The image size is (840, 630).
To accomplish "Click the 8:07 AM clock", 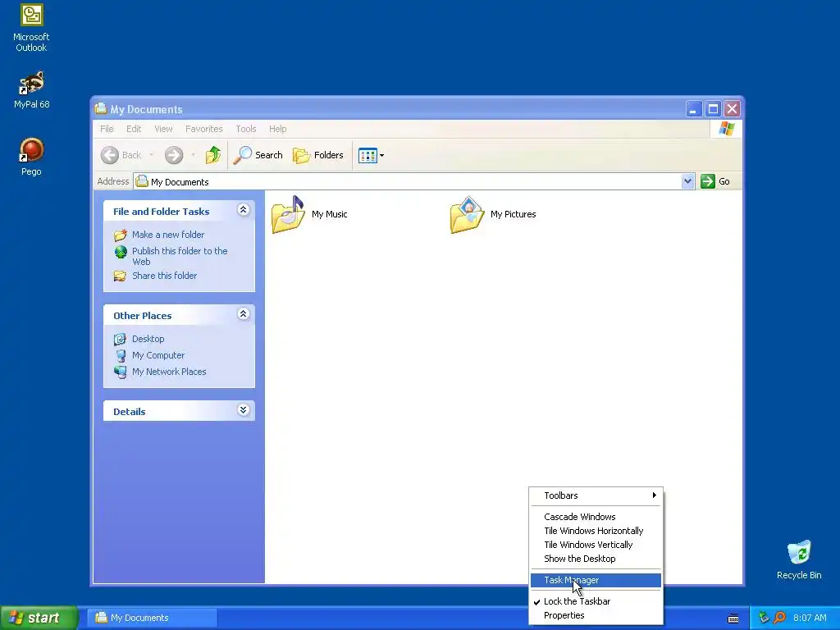I will coord(810,618).
